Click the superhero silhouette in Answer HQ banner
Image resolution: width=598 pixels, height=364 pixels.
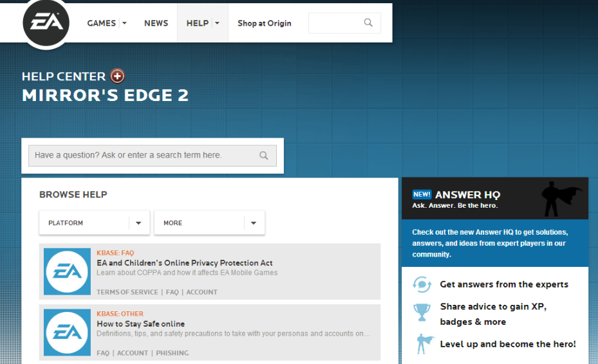point(561,199)
